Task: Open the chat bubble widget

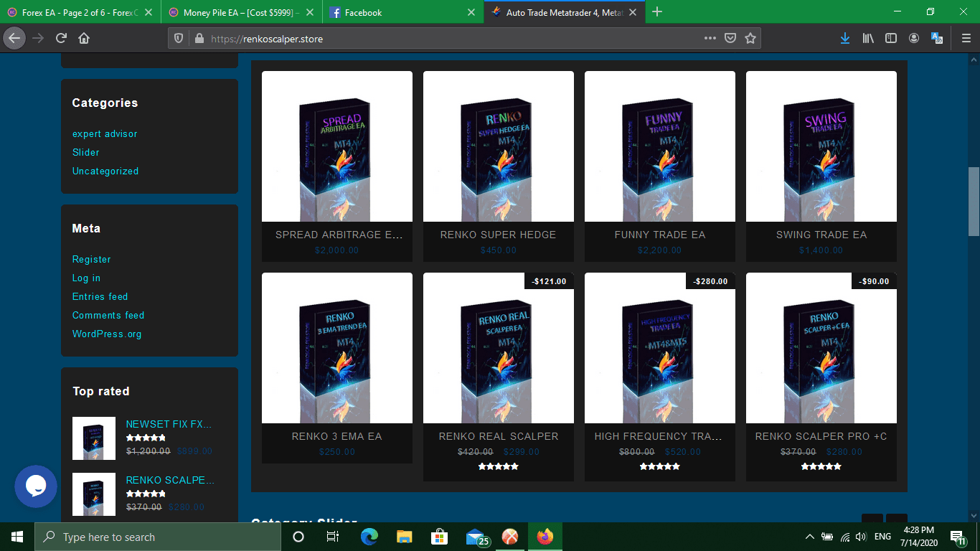Action: 36,486
